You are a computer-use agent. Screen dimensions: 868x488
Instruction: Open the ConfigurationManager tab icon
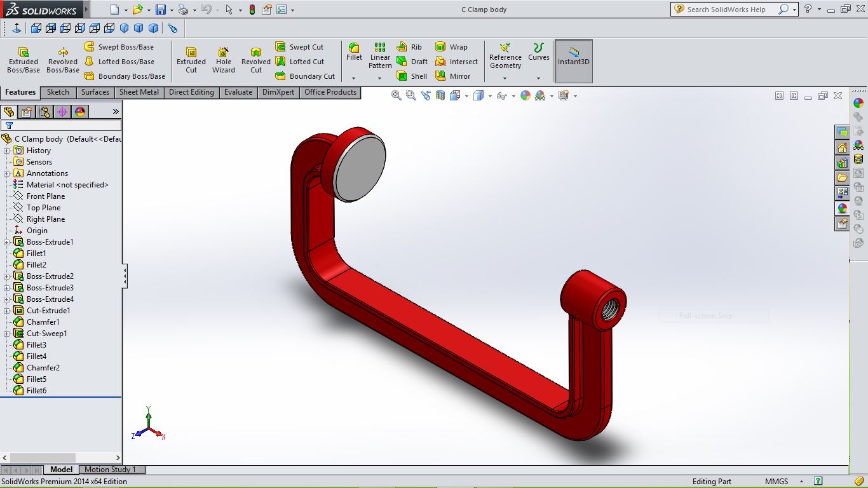click(44, 112)
